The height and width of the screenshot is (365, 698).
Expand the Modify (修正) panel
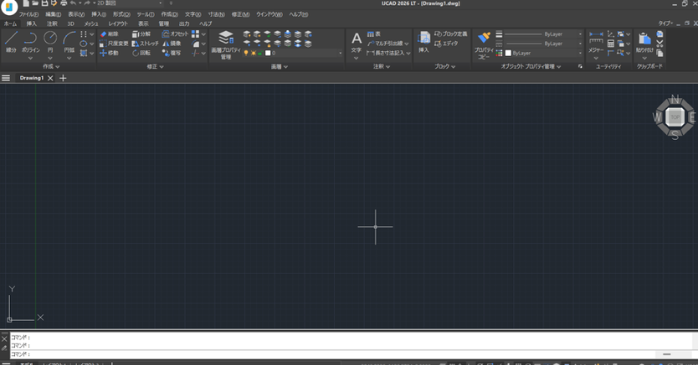pos(155,66)
